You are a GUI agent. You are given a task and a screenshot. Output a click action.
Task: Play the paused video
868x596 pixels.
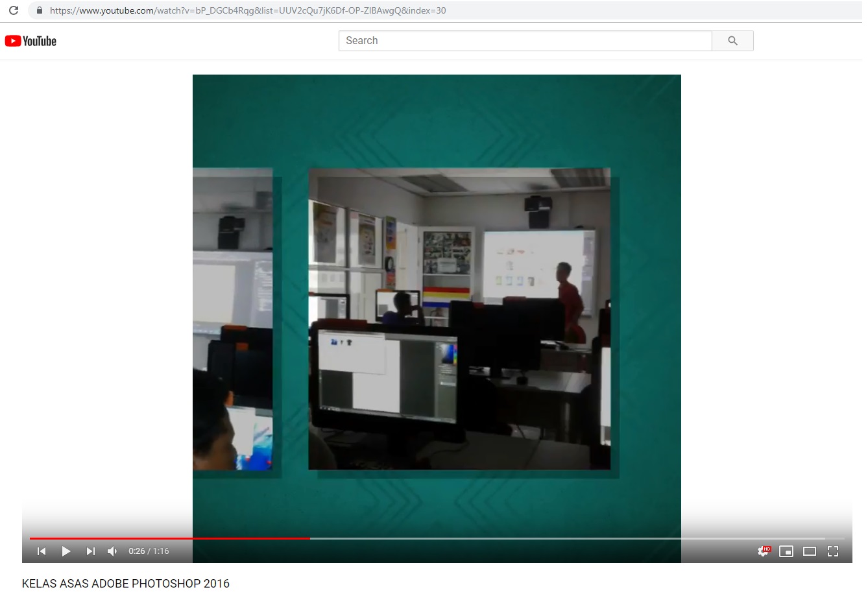[66, 551]
